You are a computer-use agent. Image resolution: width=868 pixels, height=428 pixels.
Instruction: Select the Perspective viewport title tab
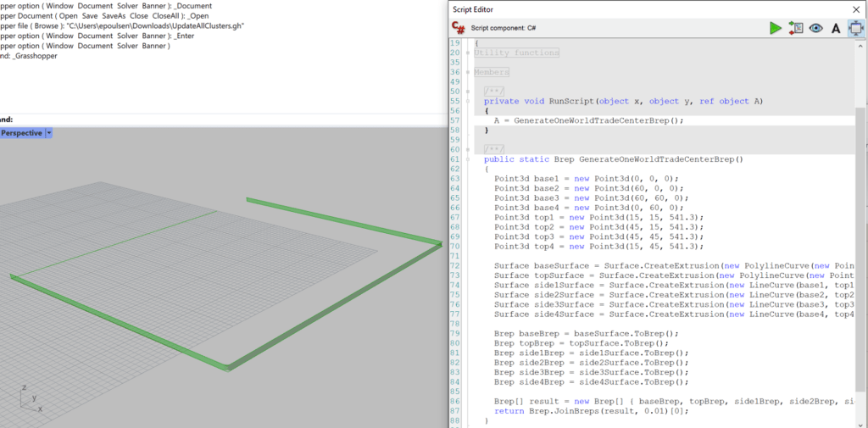(21, 133)
